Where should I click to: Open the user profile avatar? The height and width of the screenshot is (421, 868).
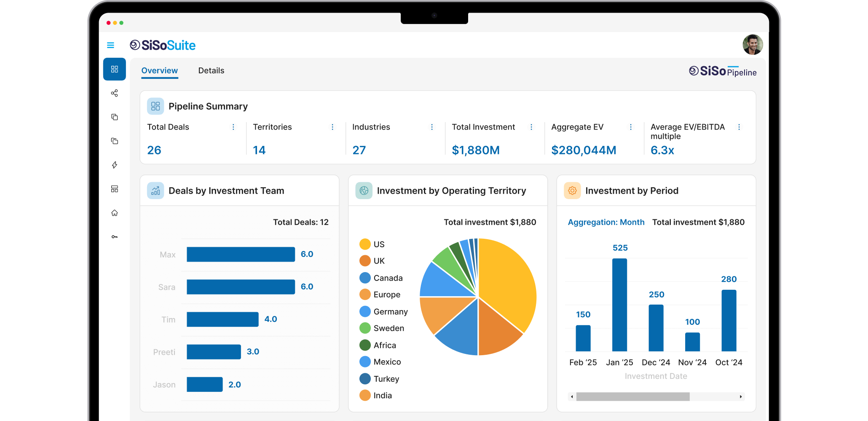pyautogui.click(x=753, y=45)
